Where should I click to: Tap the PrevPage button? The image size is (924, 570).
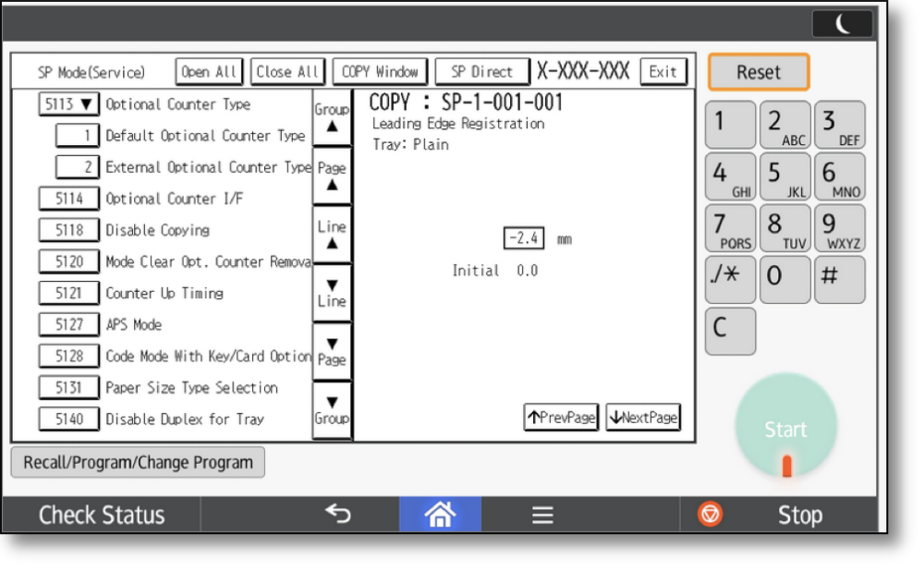point(561,418)
